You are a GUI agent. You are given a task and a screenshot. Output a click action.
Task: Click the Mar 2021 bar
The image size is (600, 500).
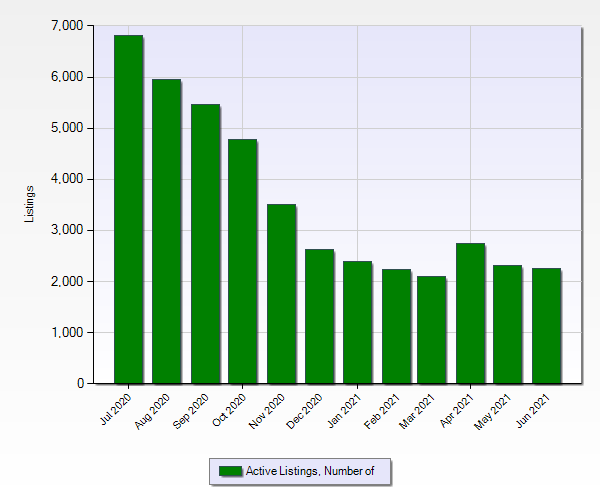[x=431, y=330]
